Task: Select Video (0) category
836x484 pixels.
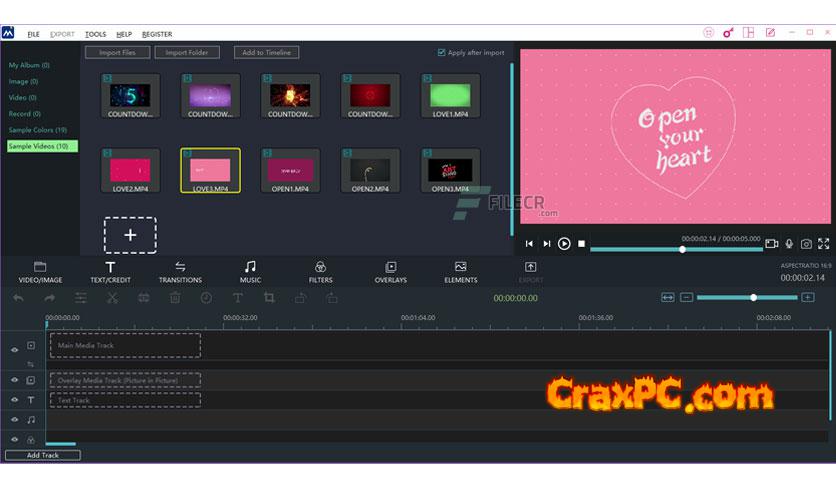Action: (22, 98)
